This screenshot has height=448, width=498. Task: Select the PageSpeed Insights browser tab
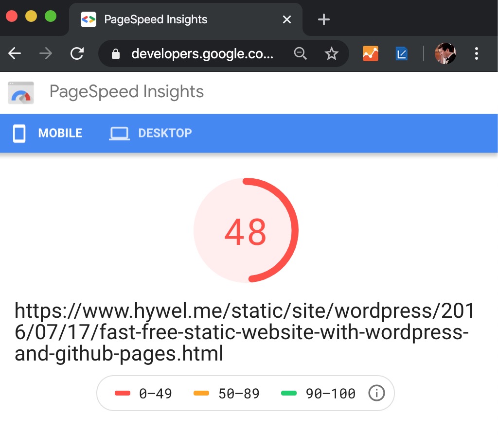tap(186, 19)
